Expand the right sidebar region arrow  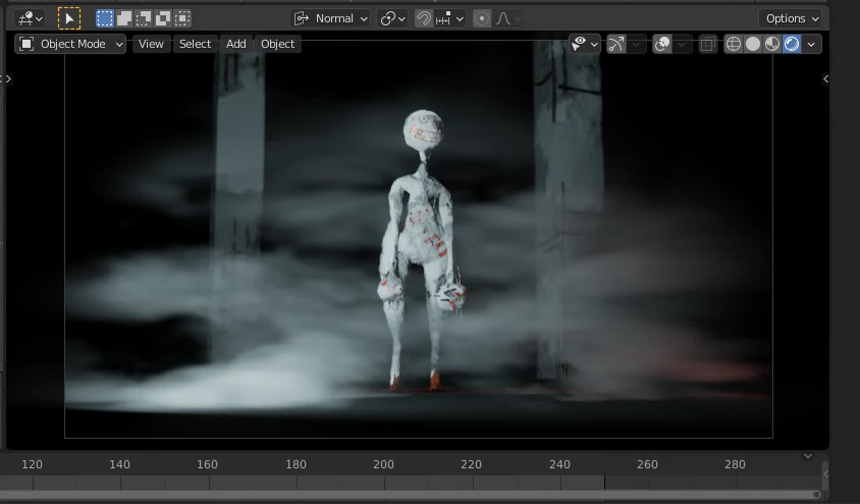tap(826, 79)
